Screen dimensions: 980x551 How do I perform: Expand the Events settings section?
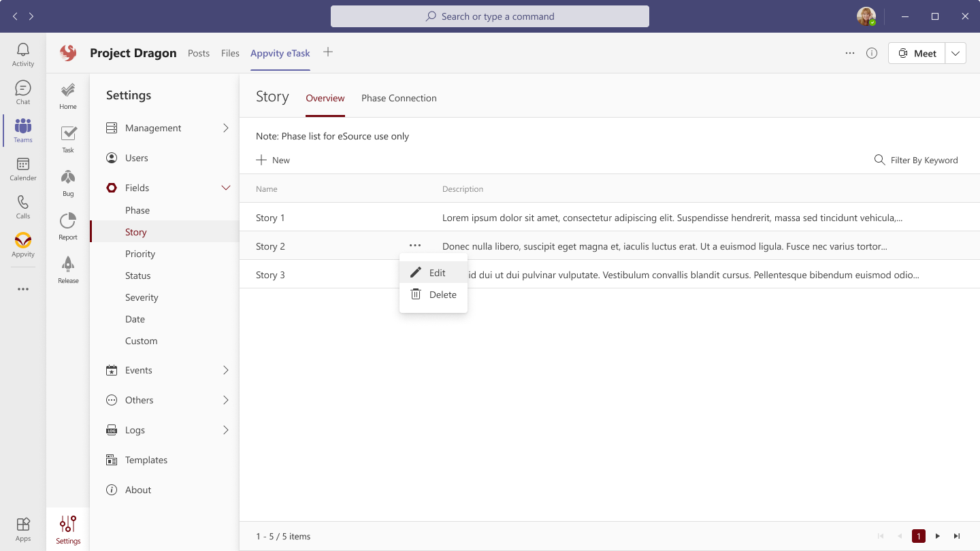pos(225,370)
